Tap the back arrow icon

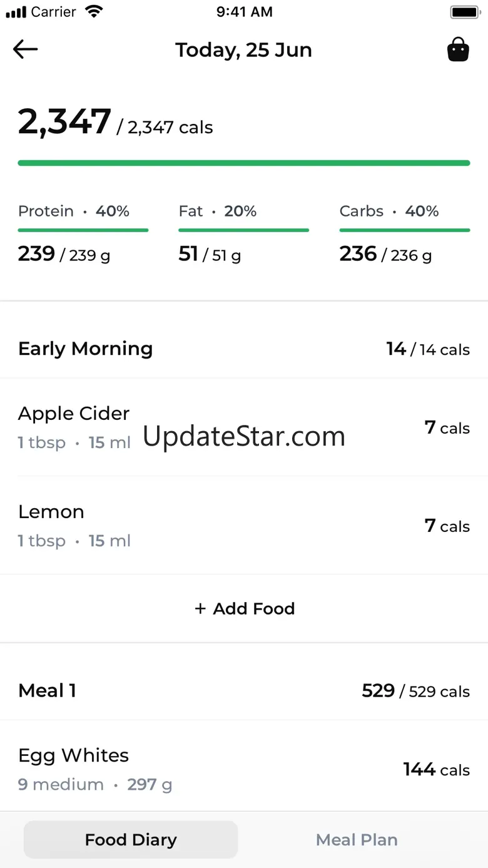26,49
